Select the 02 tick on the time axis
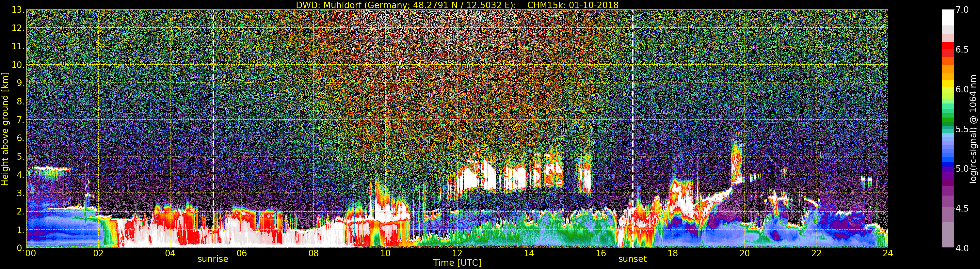The width and height of the screenshot is (980, 269). point(98,253)
